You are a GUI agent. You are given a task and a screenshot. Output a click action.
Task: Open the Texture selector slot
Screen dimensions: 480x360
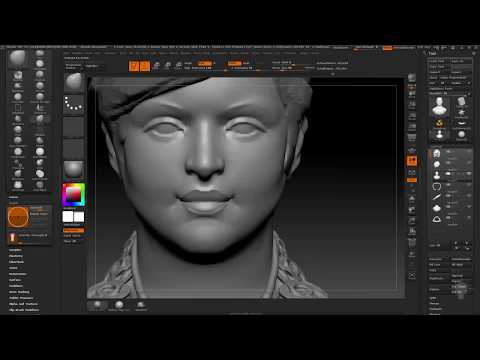tap(74, 149)
